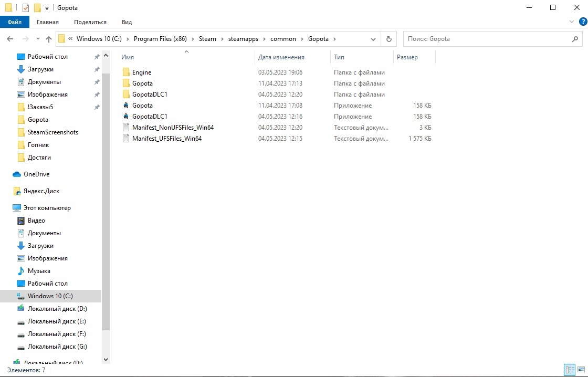Open recent locations dropdown arrow
This screenshot has width=588, height=377.
coord(37,39)
